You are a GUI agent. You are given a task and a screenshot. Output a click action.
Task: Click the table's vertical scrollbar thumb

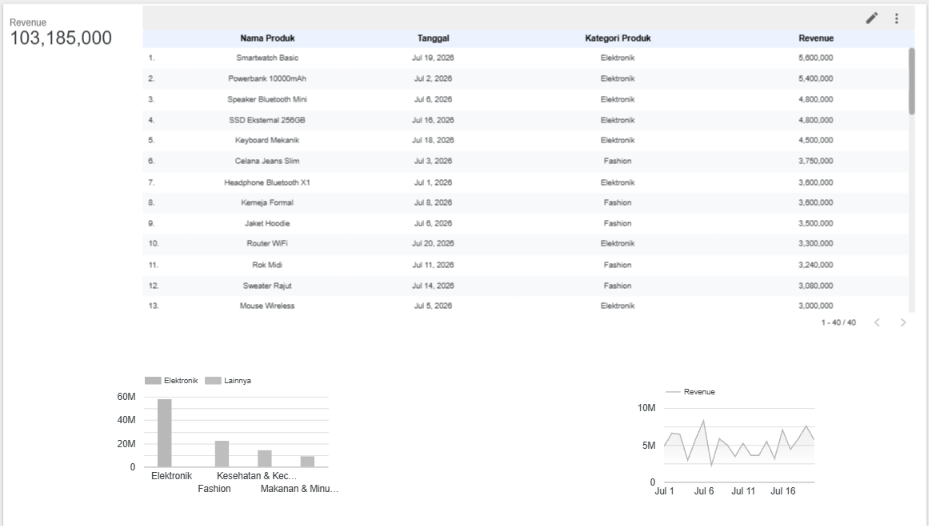[x=911, y=81]
